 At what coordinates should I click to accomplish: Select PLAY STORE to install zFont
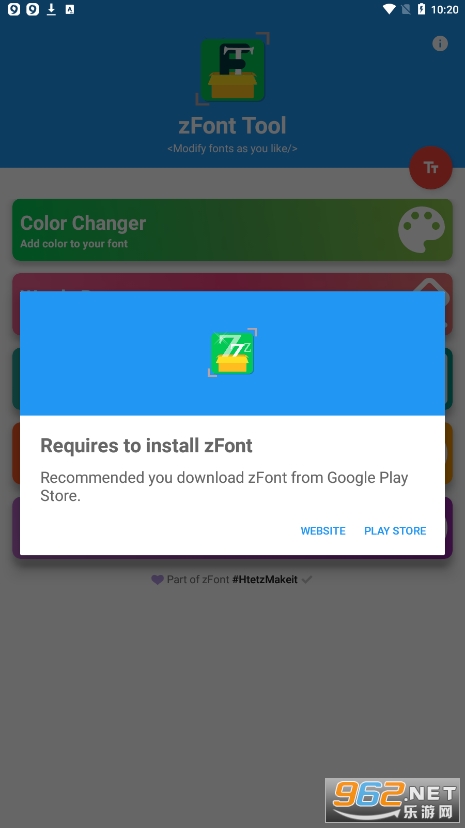[x=395, y=531]
